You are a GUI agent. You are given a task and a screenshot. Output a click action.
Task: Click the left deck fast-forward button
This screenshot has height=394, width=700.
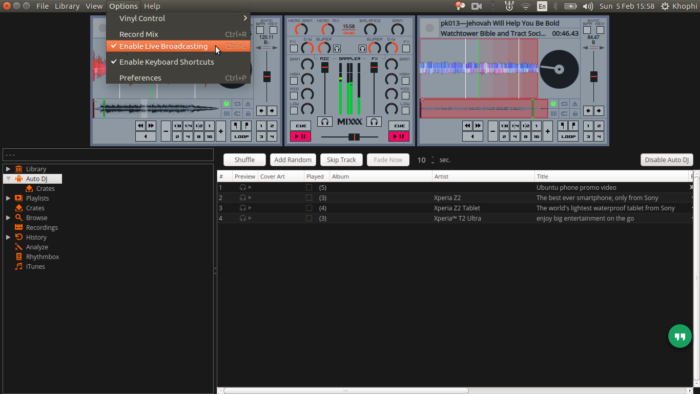151,126
